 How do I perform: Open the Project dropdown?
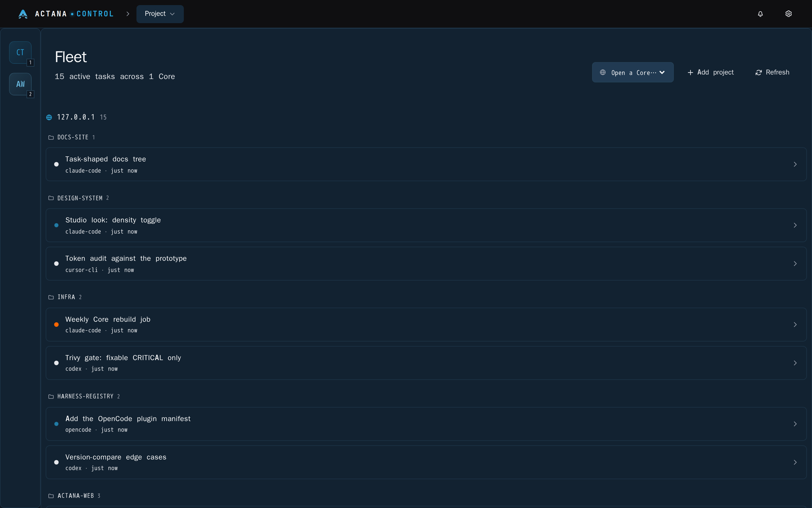pyautogui.click(x=160, y=14)
